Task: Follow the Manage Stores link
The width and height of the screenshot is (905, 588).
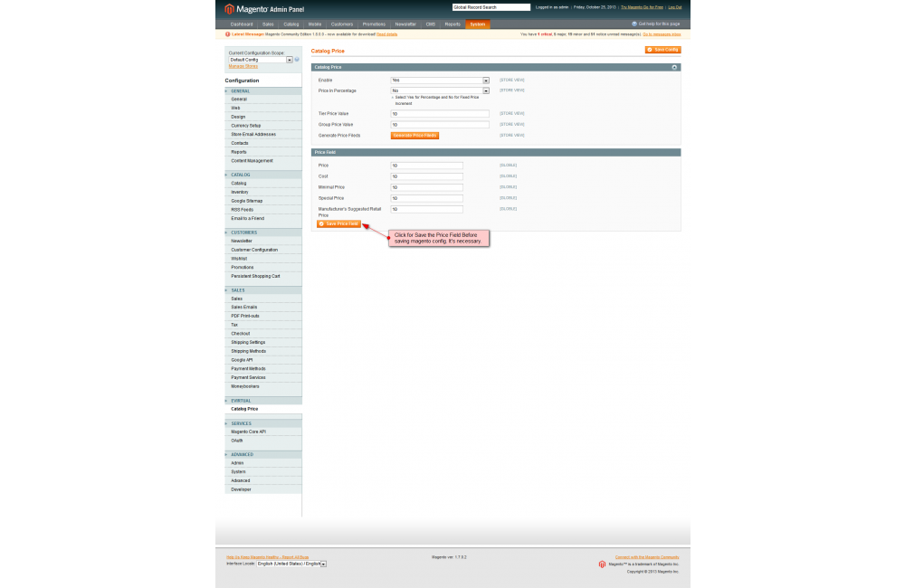Action: (243, 66)
